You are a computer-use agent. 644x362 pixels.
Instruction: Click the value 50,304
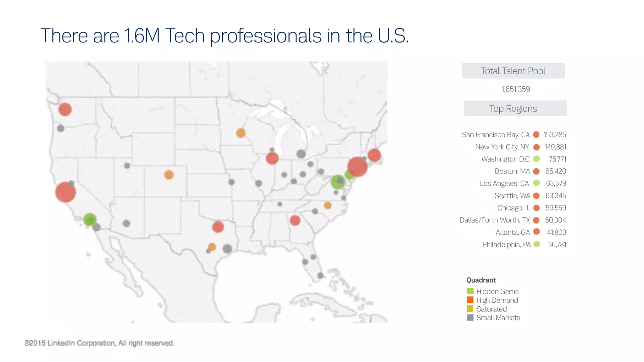tap(556, 220)
